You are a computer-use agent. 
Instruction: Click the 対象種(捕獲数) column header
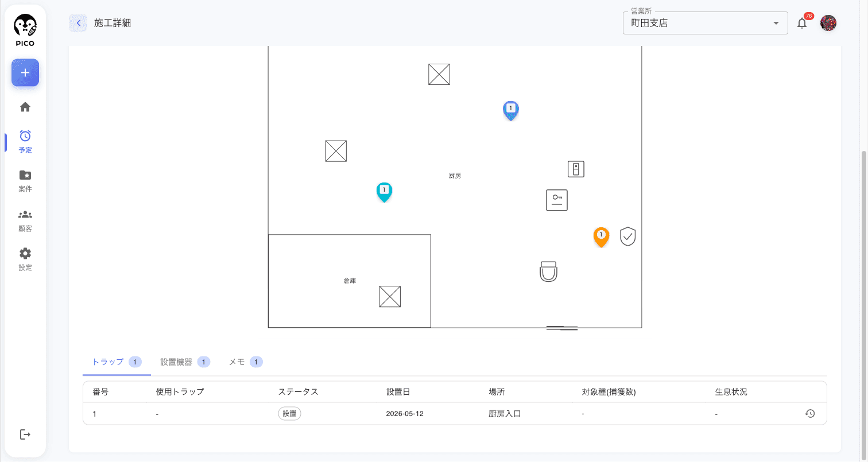click(609, 392)
